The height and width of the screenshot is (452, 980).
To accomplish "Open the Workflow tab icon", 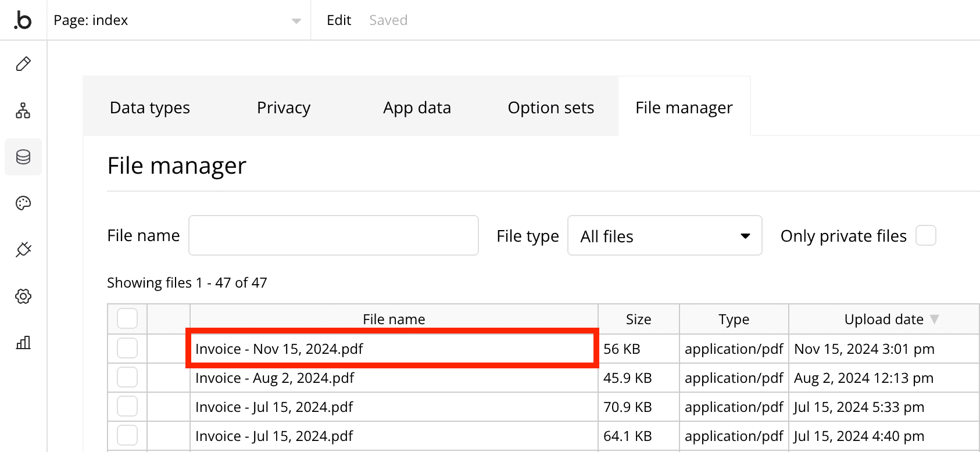I will coord(23,110).
